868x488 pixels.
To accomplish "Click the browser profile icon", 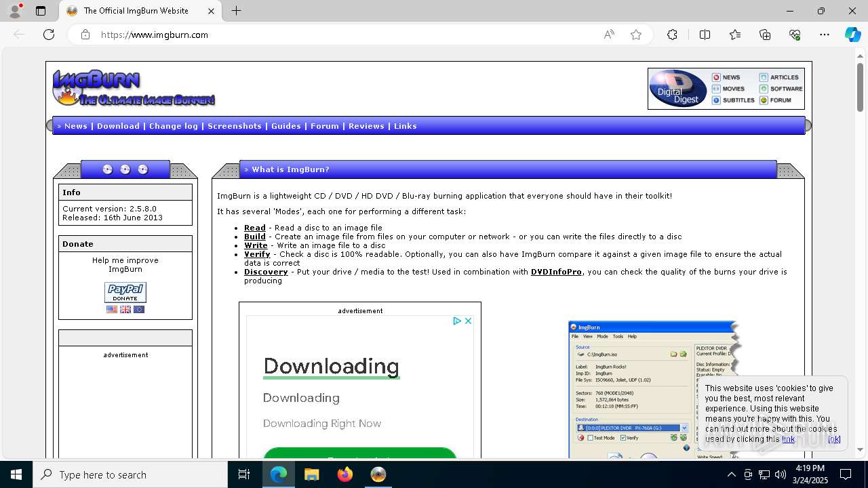I will [x=15, y=11].
